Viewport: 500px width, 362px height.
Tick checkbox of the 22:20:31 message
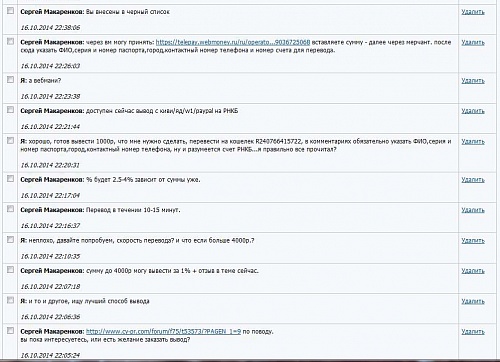tap(10, 140)
